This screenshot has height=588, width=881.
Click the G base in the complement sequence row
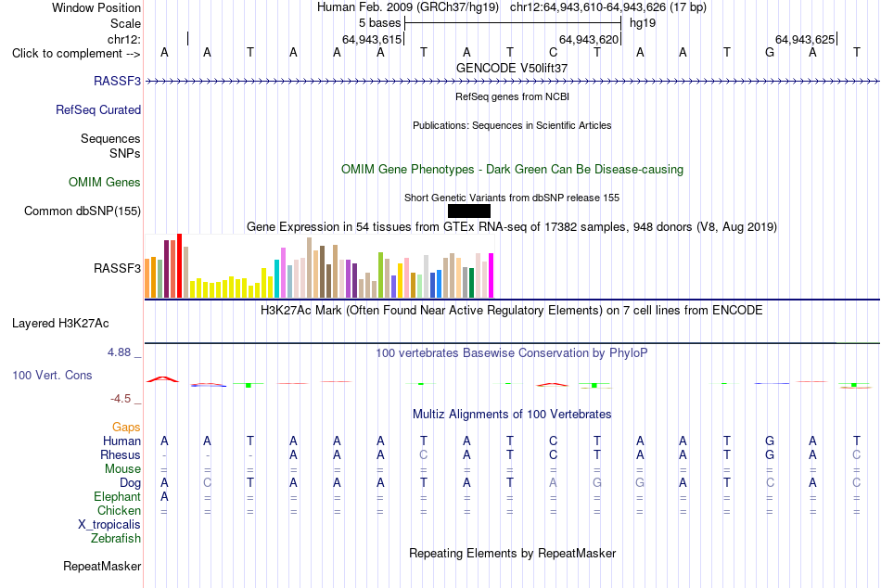[x=770, y=52]
